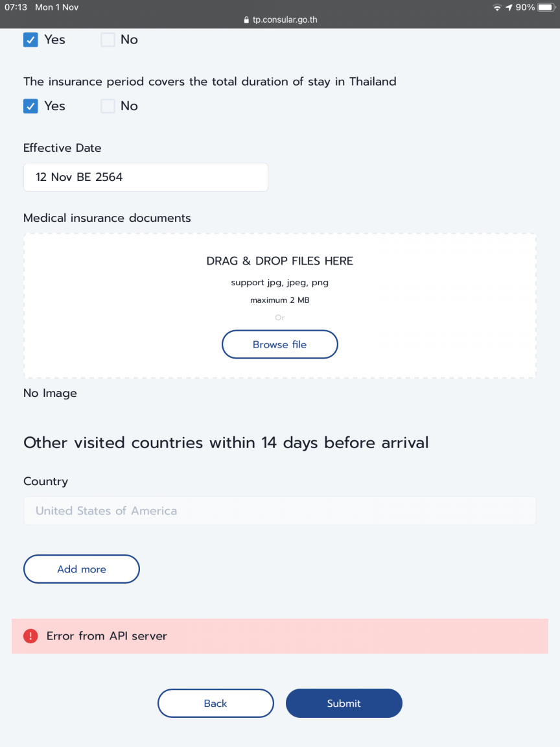The height and width of the screenshot is (747, 560).
Task: Tap the Wi-Fi status icon
Action: point(497,8)
